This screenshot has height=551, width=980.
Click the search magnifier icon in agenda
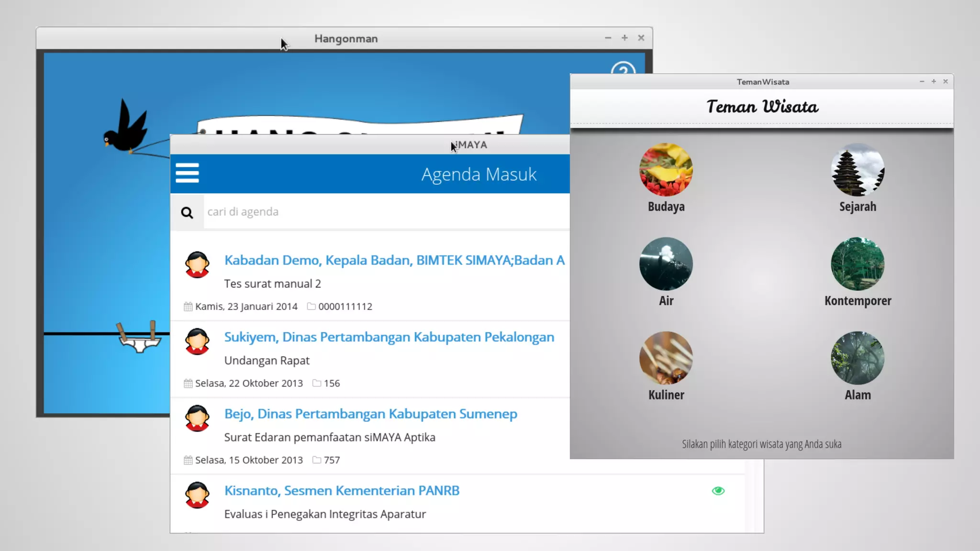point(187,212)
